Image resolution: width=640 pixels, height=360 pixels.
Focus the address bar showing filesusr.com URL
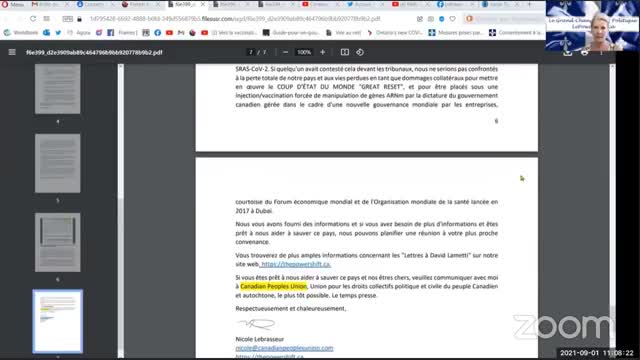pyautogui.click(x=235, y=19)
